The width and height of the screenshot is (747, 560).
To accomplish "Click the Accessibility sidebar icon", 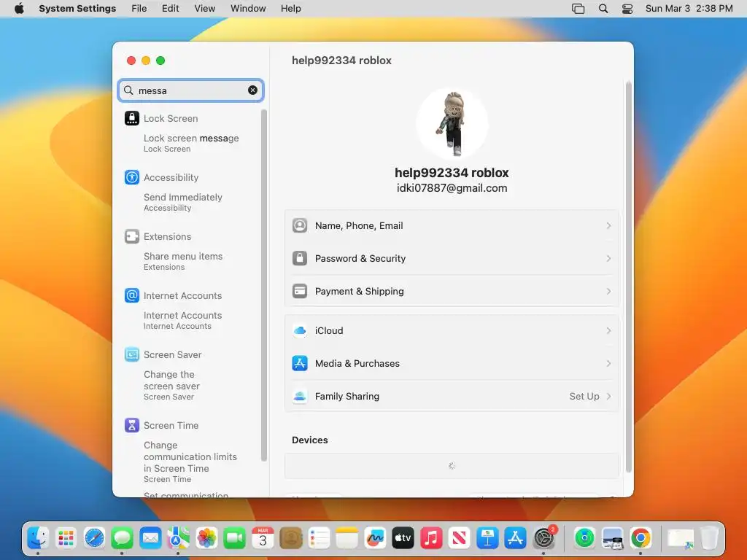I will (x=131, y=177).
